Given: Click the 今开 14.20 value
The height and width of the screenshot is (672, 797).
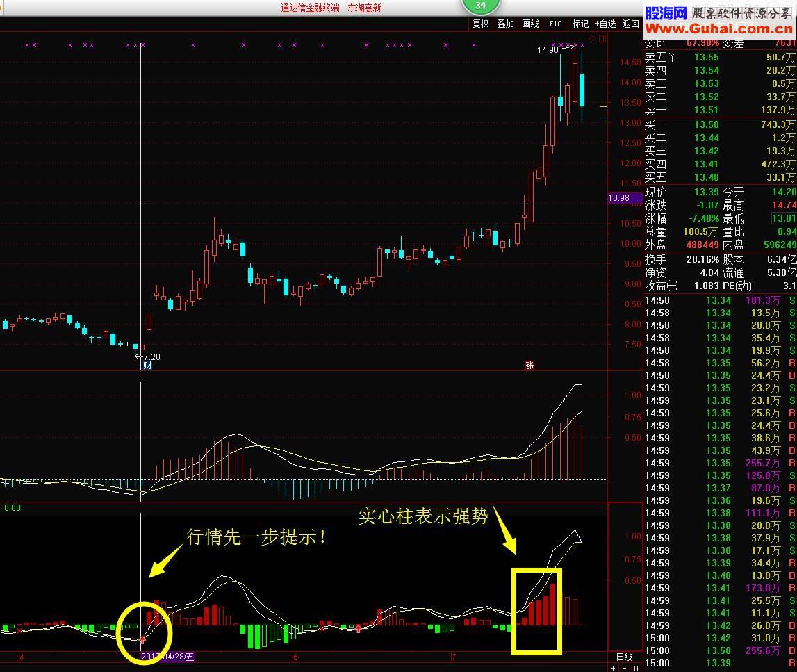Looking at the screenshot, I should (x=784, y=192).
